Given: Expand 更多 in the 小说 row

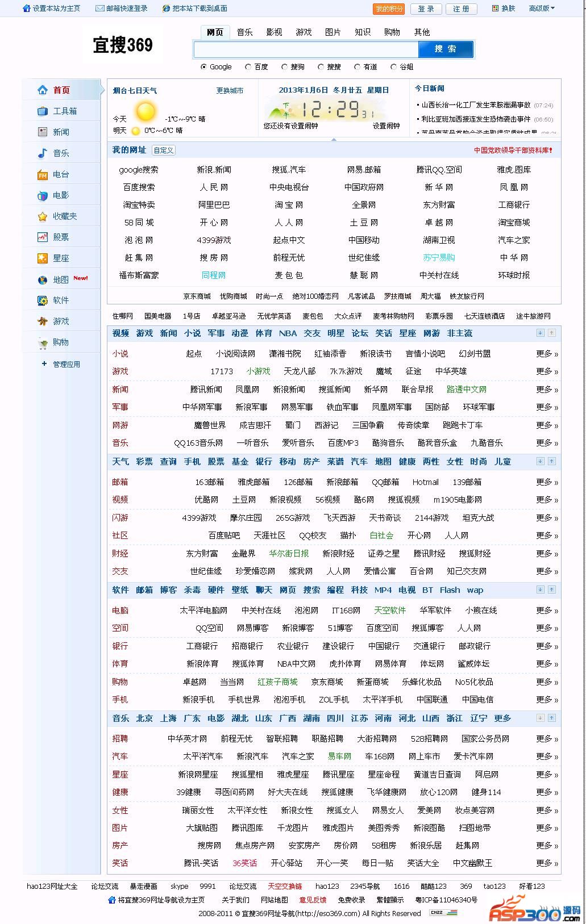Looking at the screenshot, I should click(547, 354).
